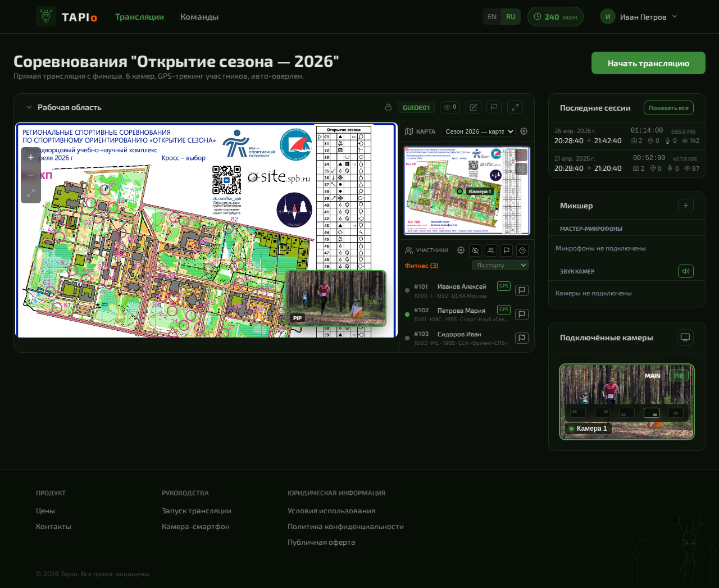Click Показать все sessions button
Viewport: 719px width, 588px height.
pos(668,108)
